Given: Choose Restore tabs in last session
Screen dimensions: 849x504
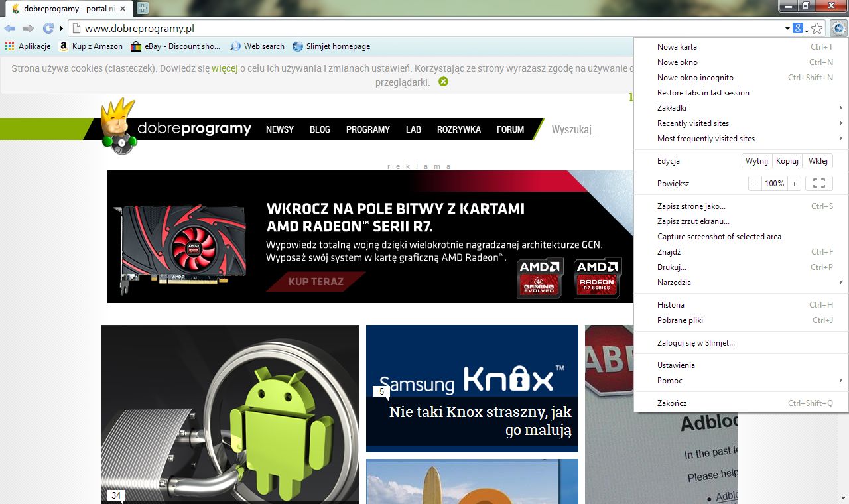Looking at the screenshot, I should click(x=742, y=93).
